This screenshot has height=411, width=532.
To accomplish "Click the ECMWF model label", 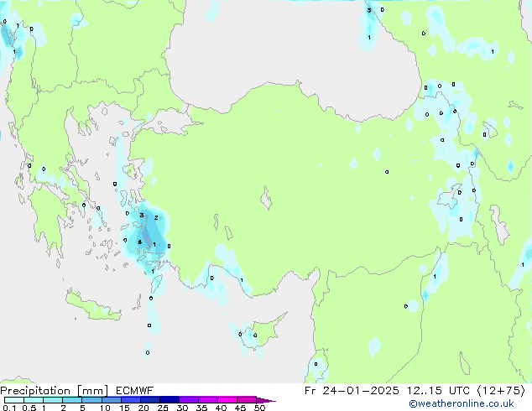I will click(x=135, y=391).
